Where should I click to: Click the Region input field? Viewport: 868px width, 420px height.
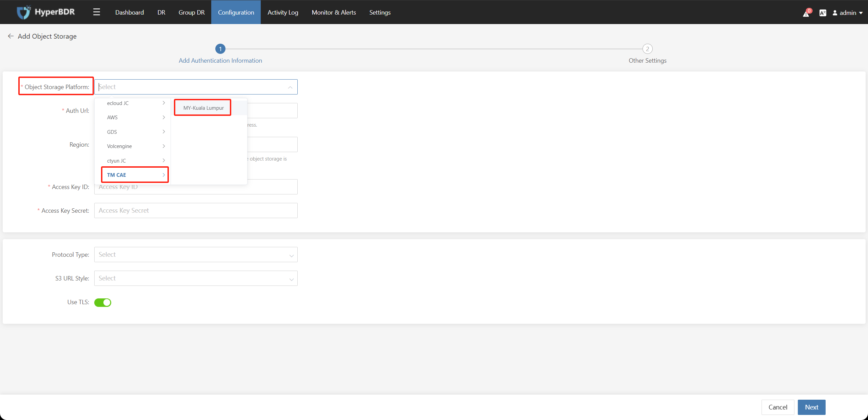click(272, 144)
